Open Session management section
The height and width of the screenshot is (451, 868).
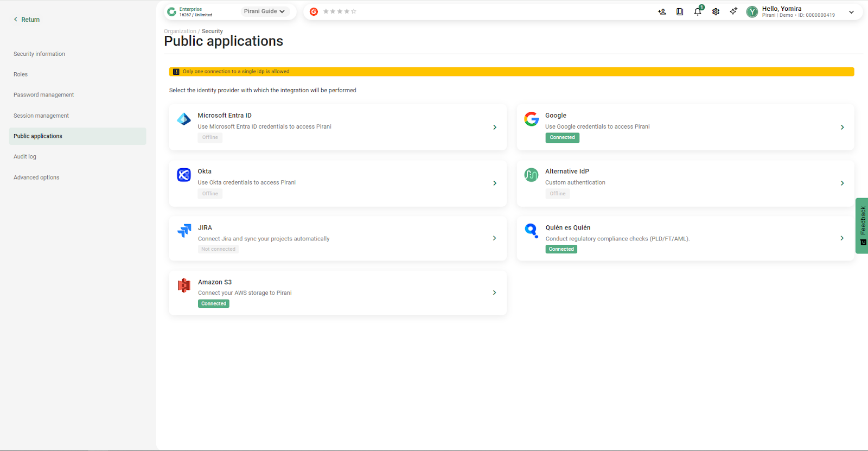41,116
